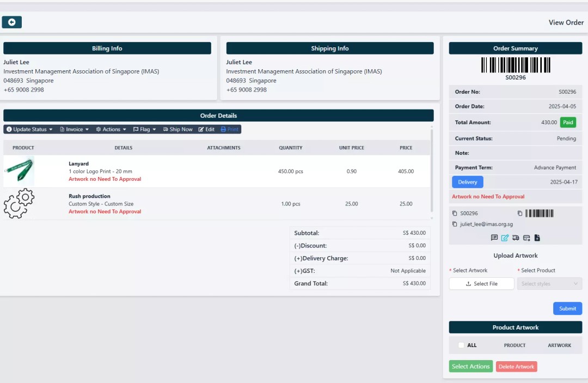The width and height of the screenshot is (588, 383).
Task: Open the Flag menu in order toolbar
Action: (x=145, y=130)
